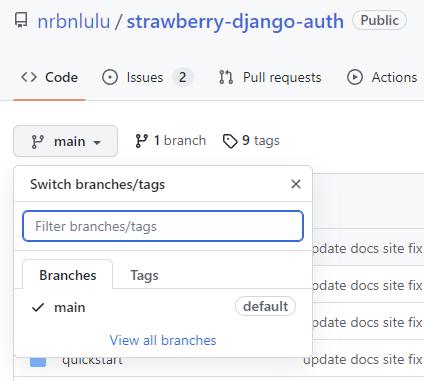The image size is (424, 381).
Task: Click the default label badge
Action: pyautogui.click(x=265, y=306)
